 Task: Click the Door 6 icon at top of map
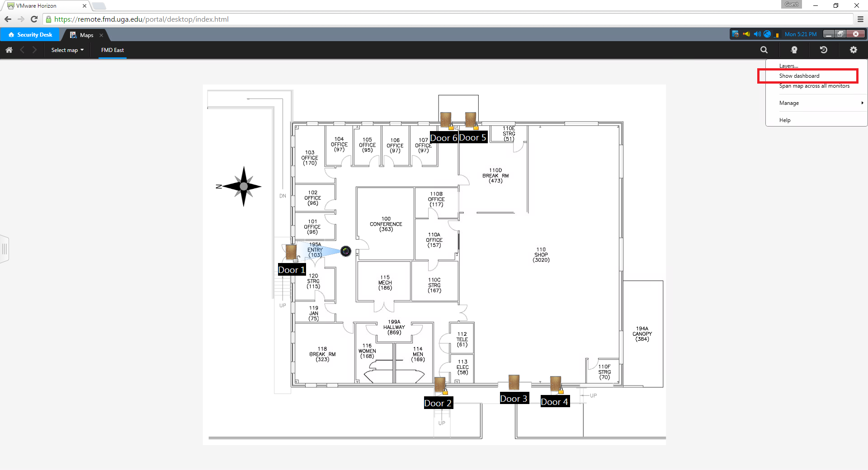(x=446, y=120)
